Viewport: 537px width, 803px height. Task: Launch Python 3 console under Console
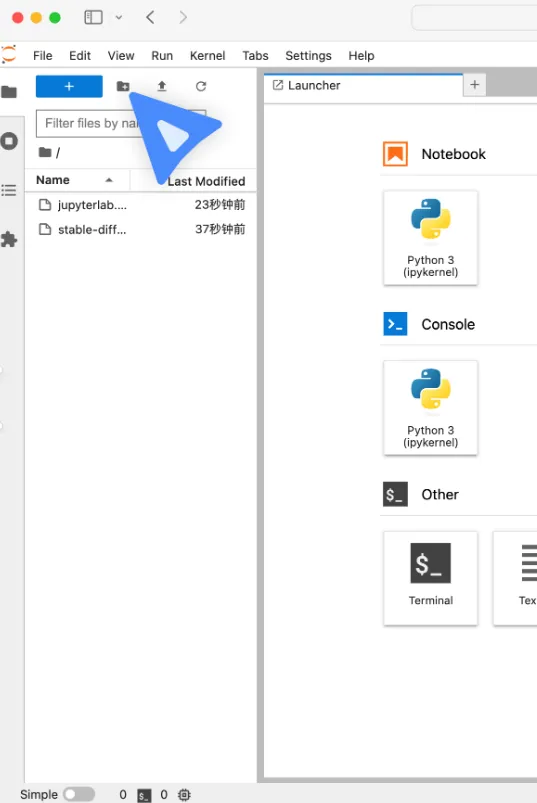coord(431,408)
